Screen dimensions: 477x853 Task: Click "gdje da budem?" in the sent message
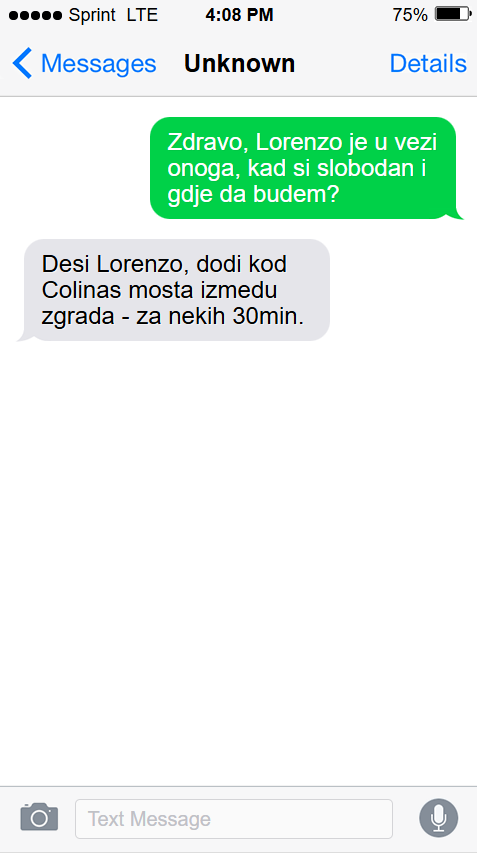pos(254,194)
